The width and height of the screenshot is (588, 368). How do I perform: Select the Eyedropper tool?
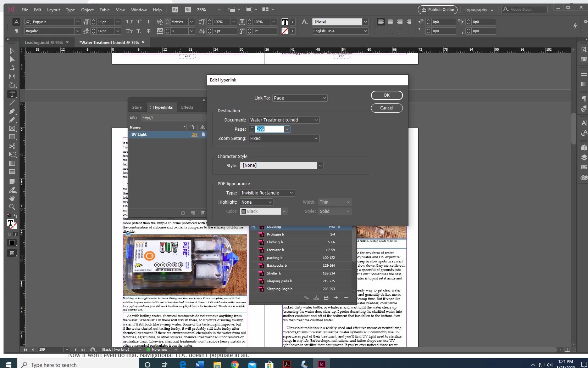pyautogui.click(x=12, y=190)
